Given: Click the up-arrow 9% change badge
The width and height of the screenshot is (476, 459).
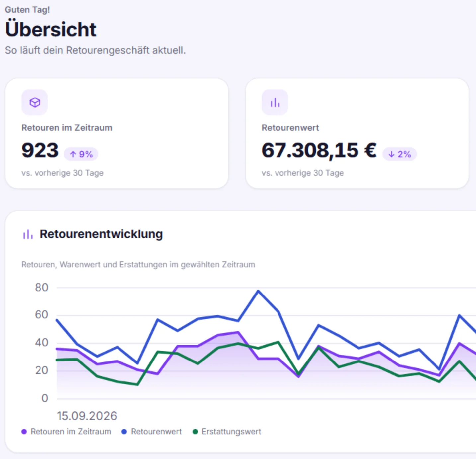Looking at the screenshot, I should 81,154.
